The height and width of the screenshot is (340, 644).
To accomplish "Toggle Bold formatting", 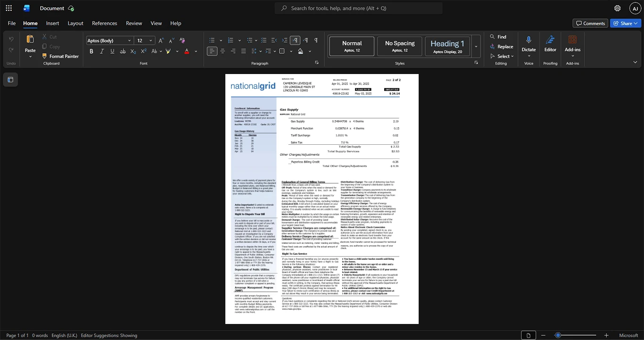I will [x=91, y=51].
